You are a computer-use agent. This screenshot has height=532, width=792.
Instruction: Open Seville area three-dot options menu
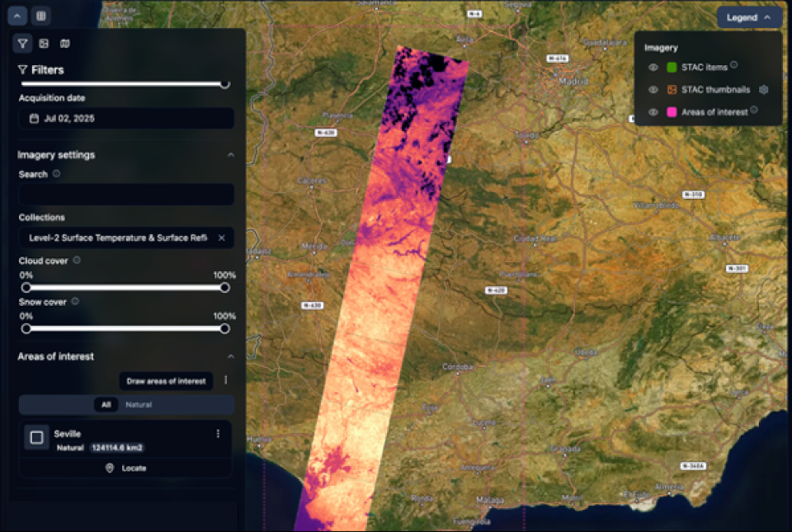pyautogui.click(x=218, y=434)
